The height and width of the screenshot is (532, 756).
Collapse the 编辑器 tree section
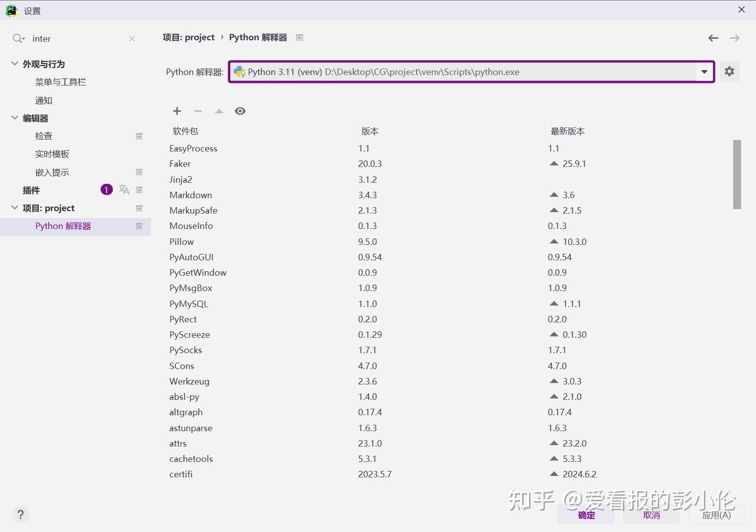[14, 118]
